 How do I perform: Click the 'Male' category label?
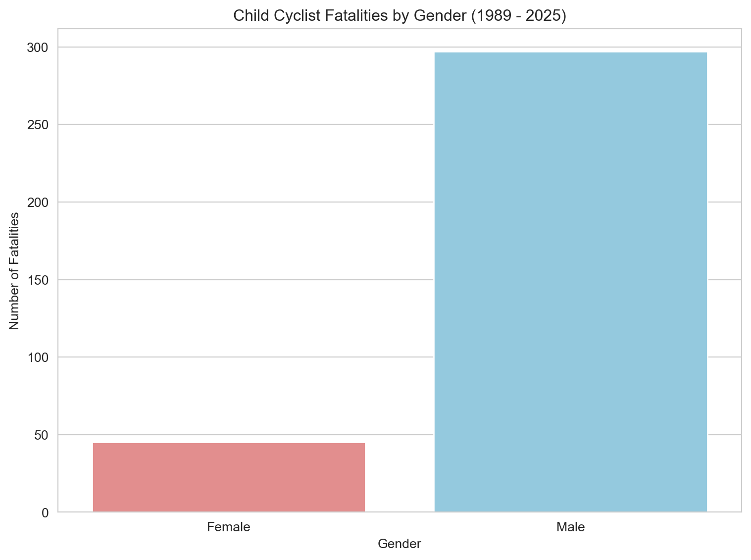pyautogui.click(x=570, y=527)
